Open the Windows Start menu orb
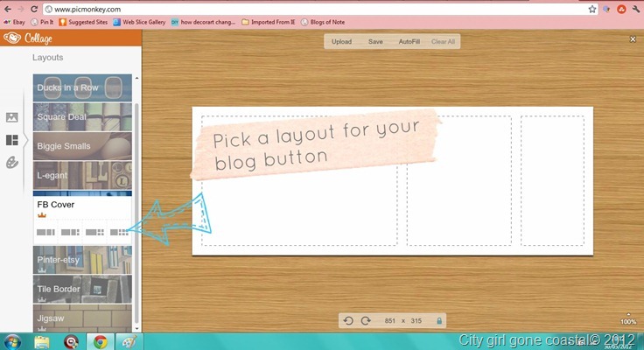 (x=12, y=341)
